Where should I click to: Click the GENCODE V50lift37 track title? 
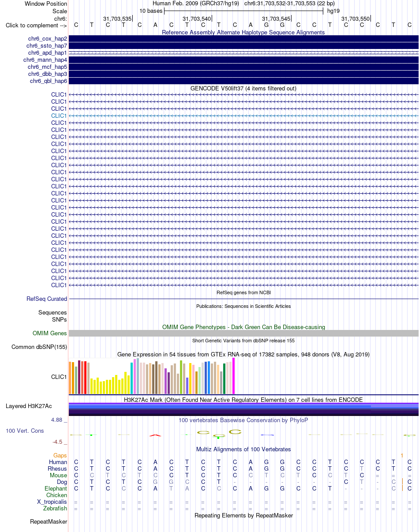(x=243, y=88)
